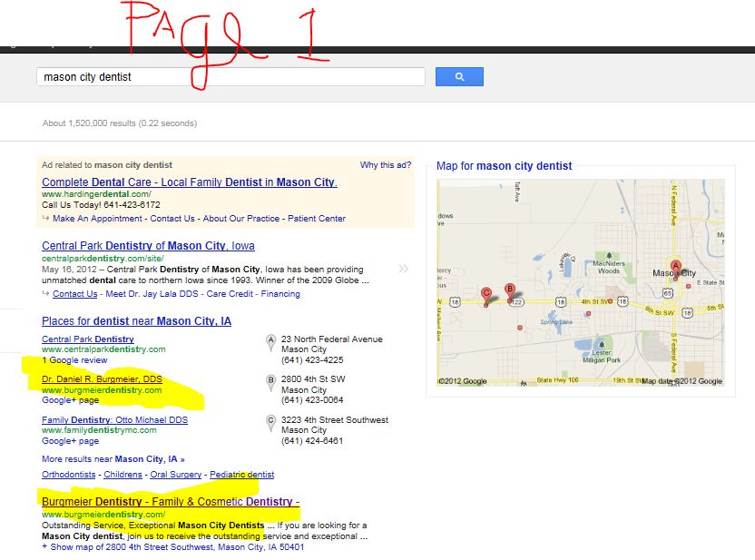Click the About 1,520,000 results text
This screenshot has height=560, width=755.
coord(120,123)
